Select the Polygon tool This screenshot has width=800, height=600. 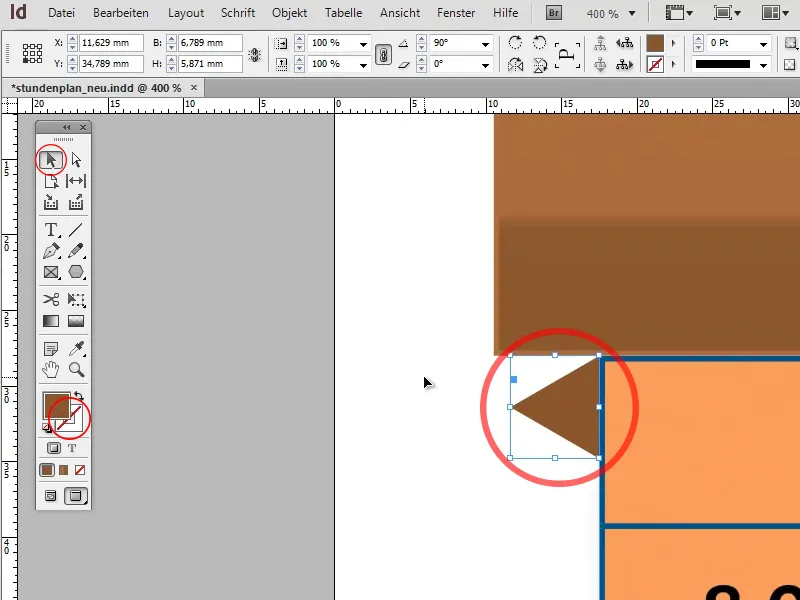[76, 272]
